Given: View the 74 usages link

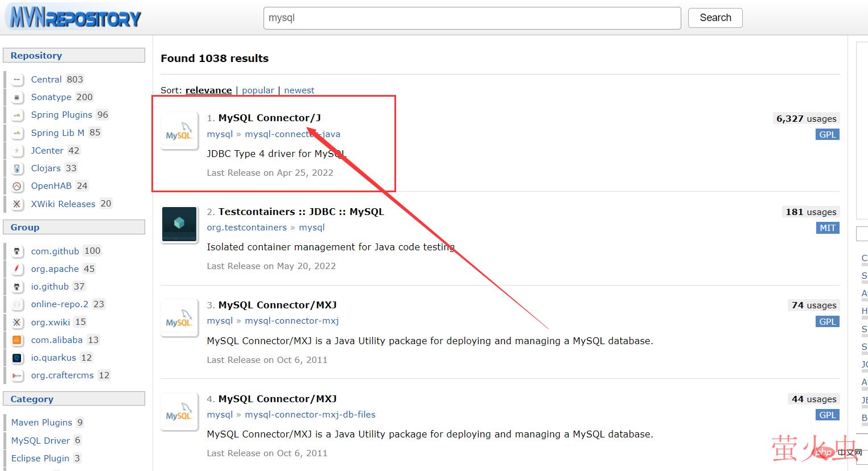Looking at the screenshot, I should tap(814, 305).
